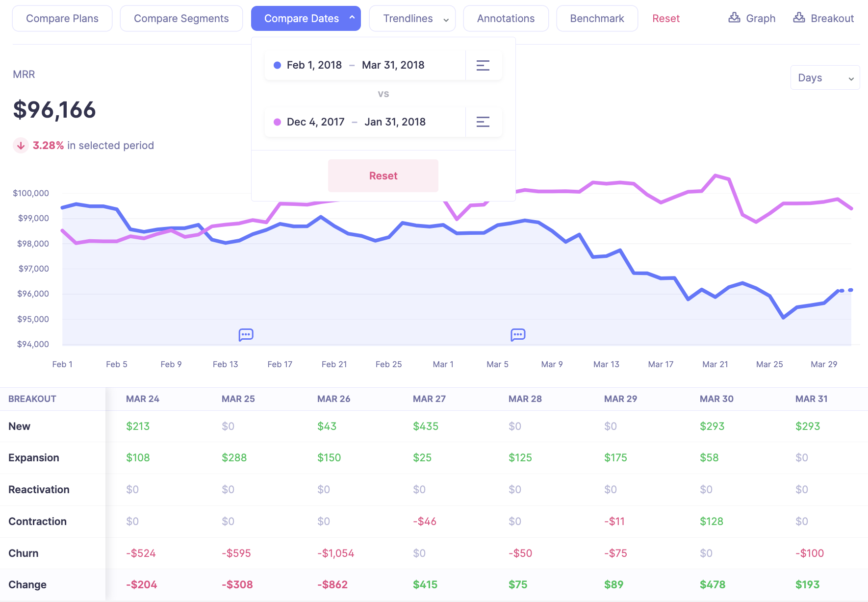Click the pink comparison period color dot
868x602 pixels.
tap(276, 122)
